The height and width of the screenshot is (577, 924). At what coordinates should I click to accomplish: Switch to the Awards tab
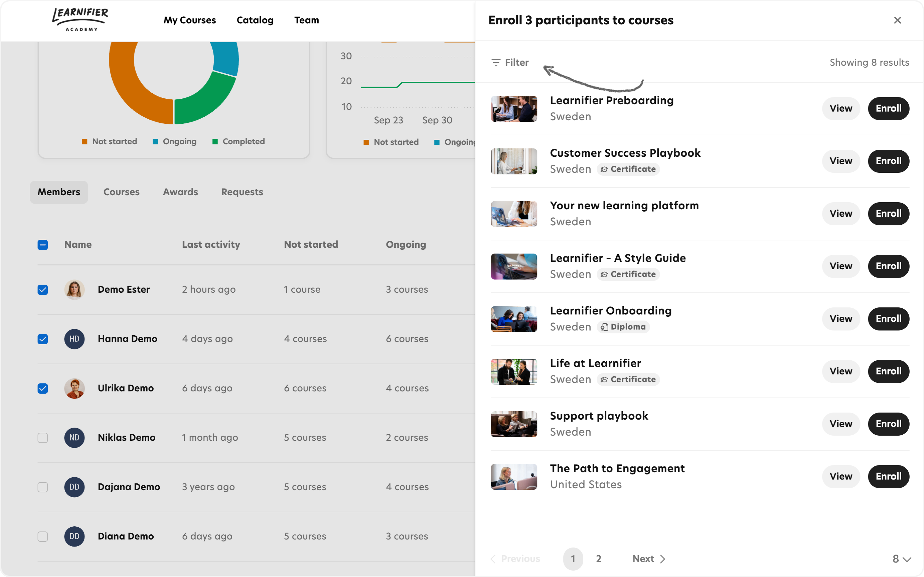pos(180,192)
